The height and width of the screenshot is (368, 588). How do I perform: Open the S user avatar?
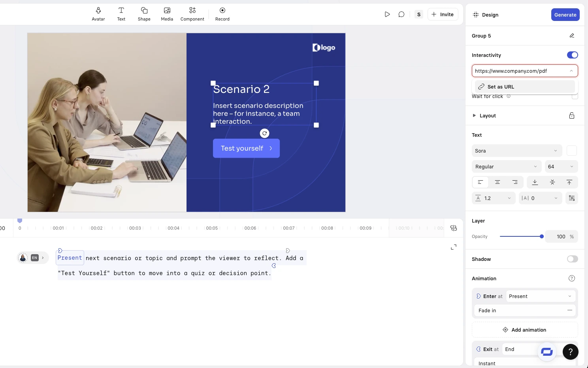(419, 14)
